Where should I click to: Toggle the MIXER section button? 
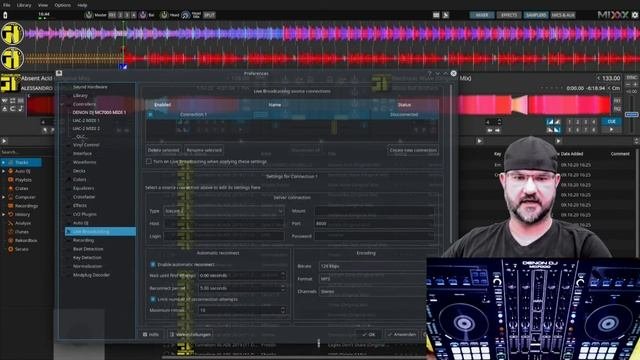482,15
